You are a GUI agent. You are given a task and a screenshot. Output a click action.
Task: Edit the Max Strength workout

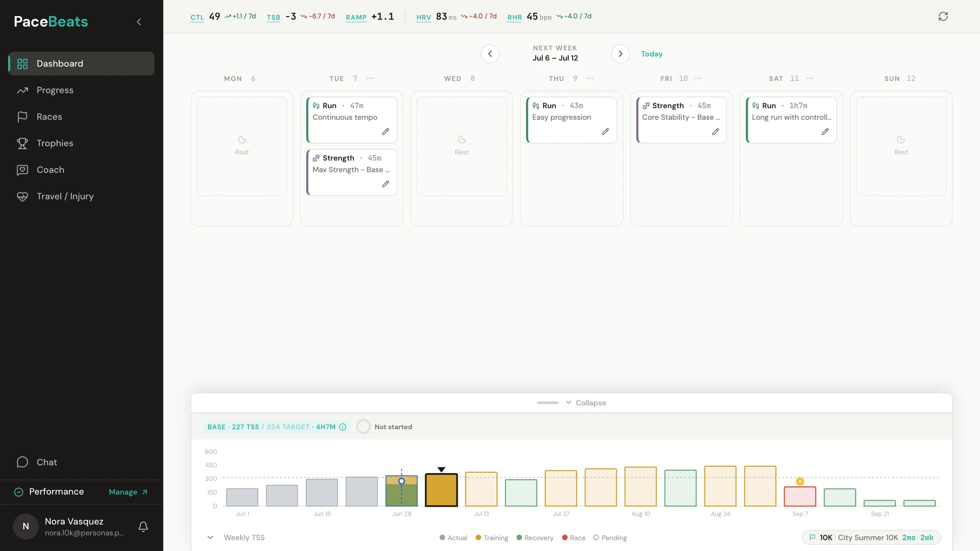(x=385, y=184)
